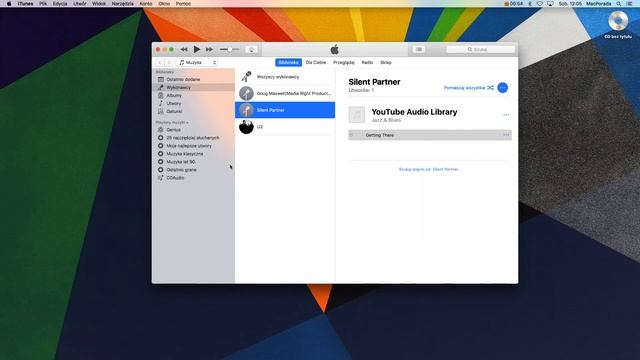Image resolution: width=640 pixels, height=360 pixels.
Task: Switch to the Dla Ciebie tab
Action: point(316,62)
